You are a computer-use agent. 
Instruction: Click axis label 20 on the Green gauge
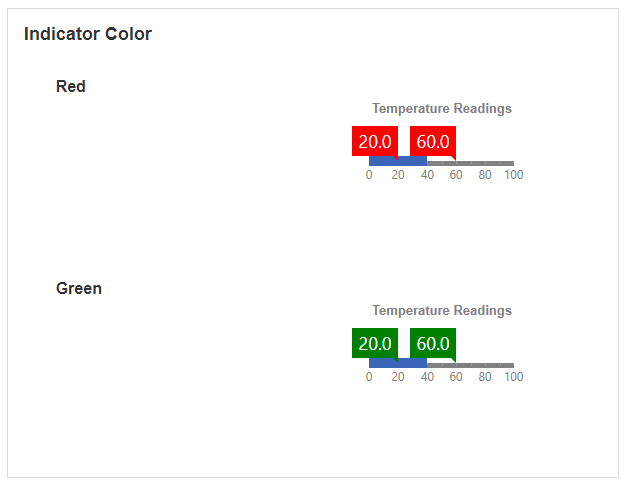398,377
